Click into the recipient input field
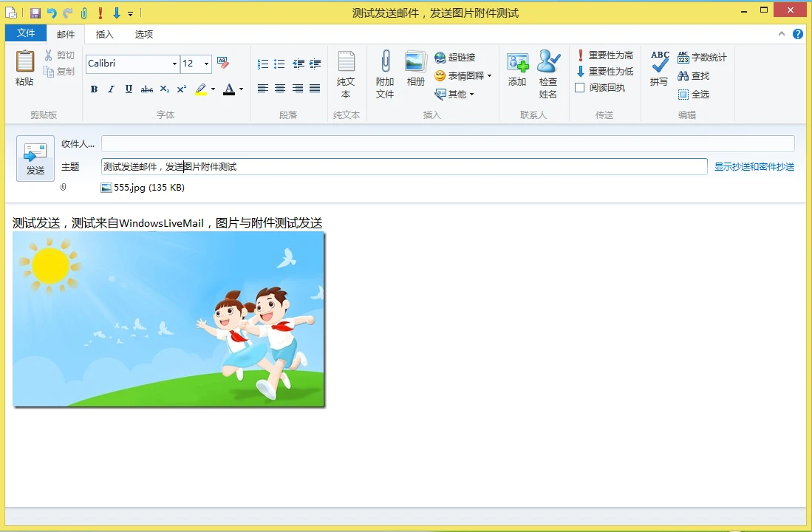The height and width of the screenshot is (532, 812). pyautogui.click(x=447, y=144)
